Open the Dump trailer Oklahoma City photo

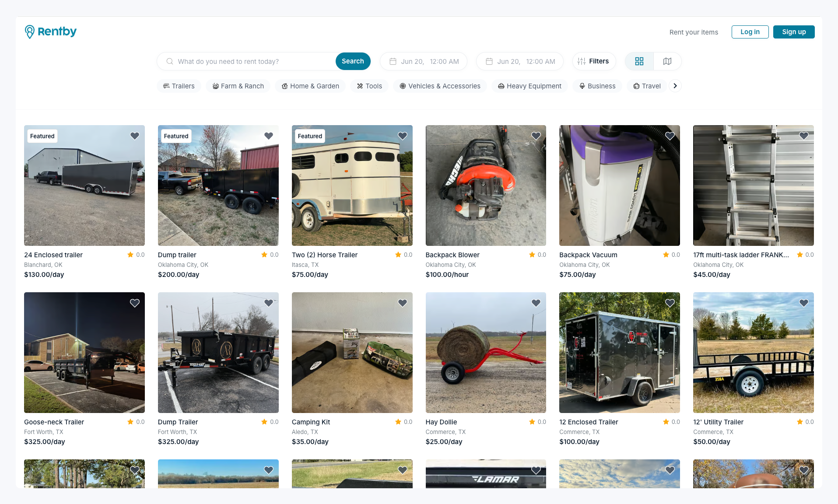218,185
